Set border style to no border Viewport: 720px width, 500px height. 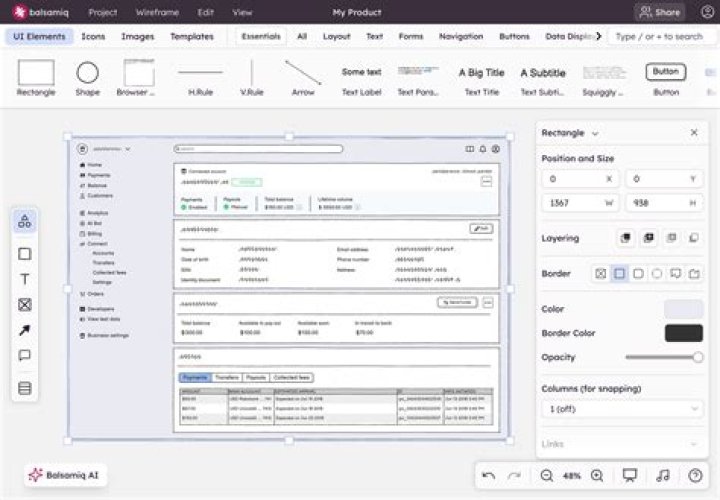pyautogui.click(x=601, y=273)
